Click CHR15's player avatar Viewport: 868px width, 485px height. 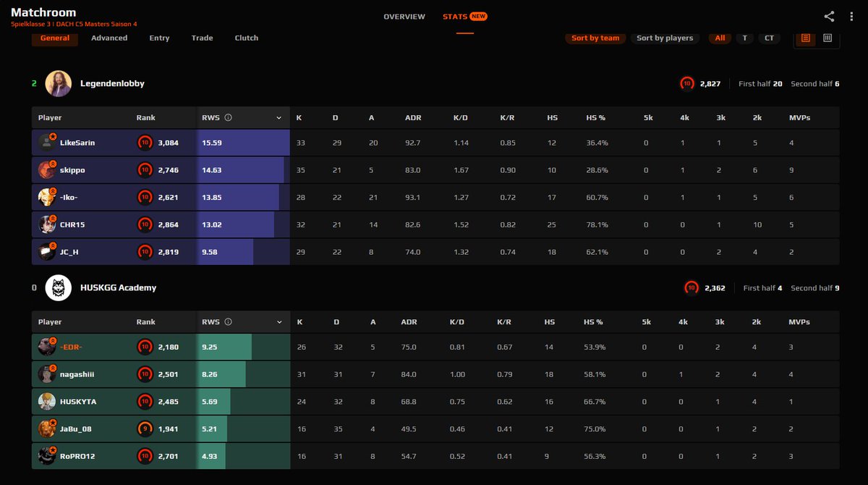point(47,224)
